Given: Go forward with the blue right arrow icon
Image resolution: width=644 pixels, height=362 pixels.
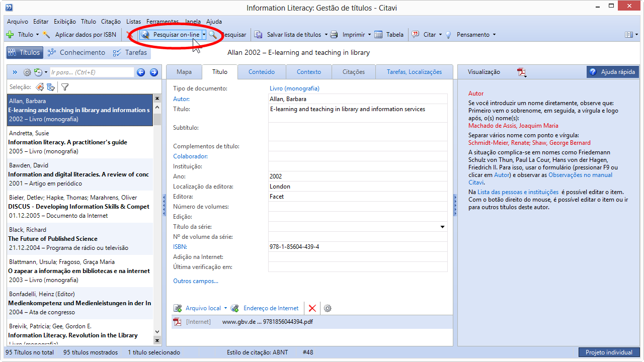Looking at the screenshot, I should pos(154,72).
